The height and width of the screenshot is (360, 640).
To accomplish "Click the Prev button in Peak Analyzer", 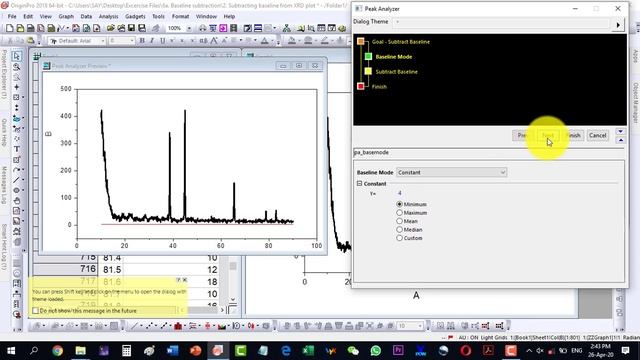I will click(x=523, y=135).
